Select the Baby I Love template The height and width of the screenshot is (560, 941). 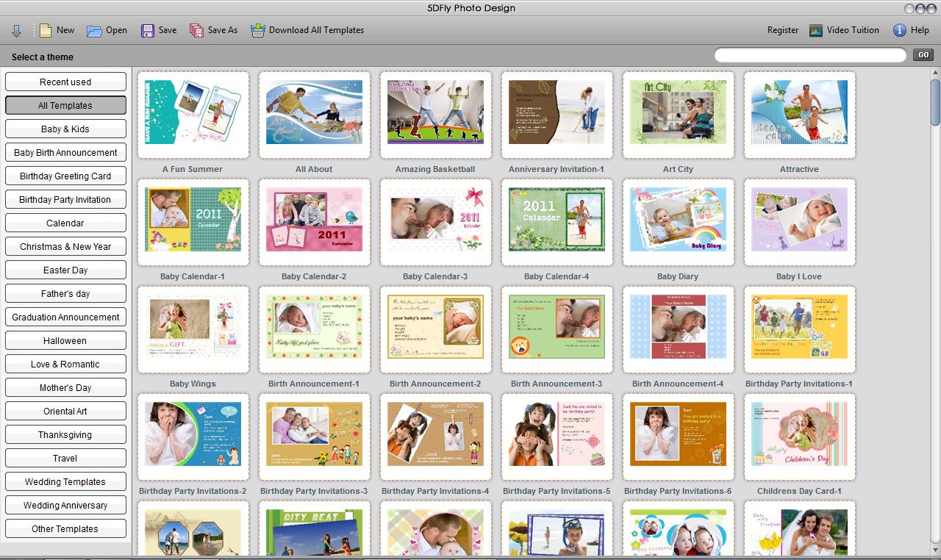tap(800, 222)
